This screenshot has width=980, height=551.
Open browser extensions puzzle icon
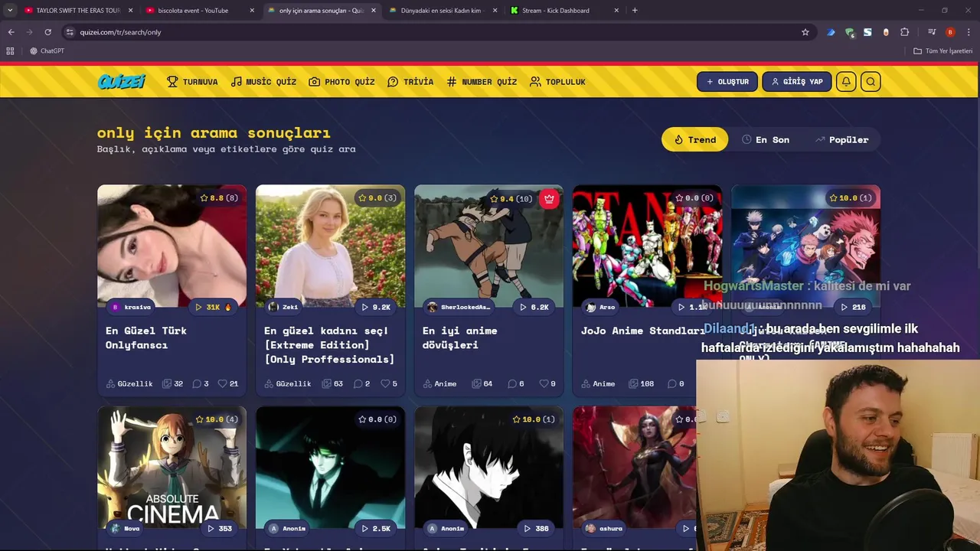pyautogui.click(x=905, y=32)
